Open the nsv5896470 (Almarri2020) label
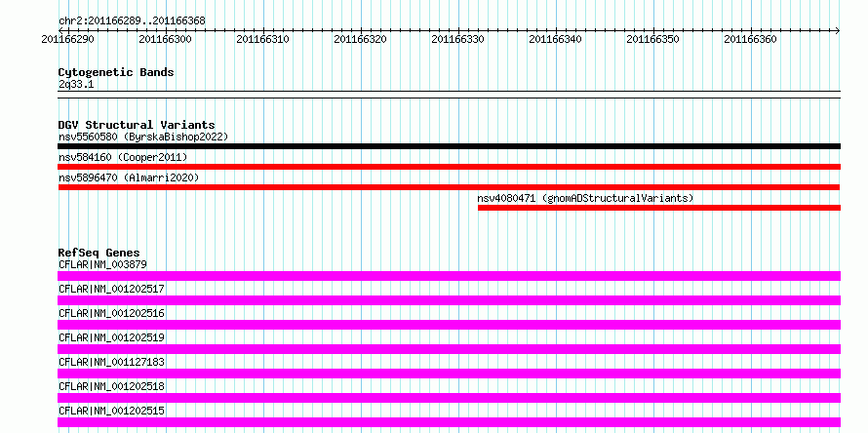 click(129, 177)
